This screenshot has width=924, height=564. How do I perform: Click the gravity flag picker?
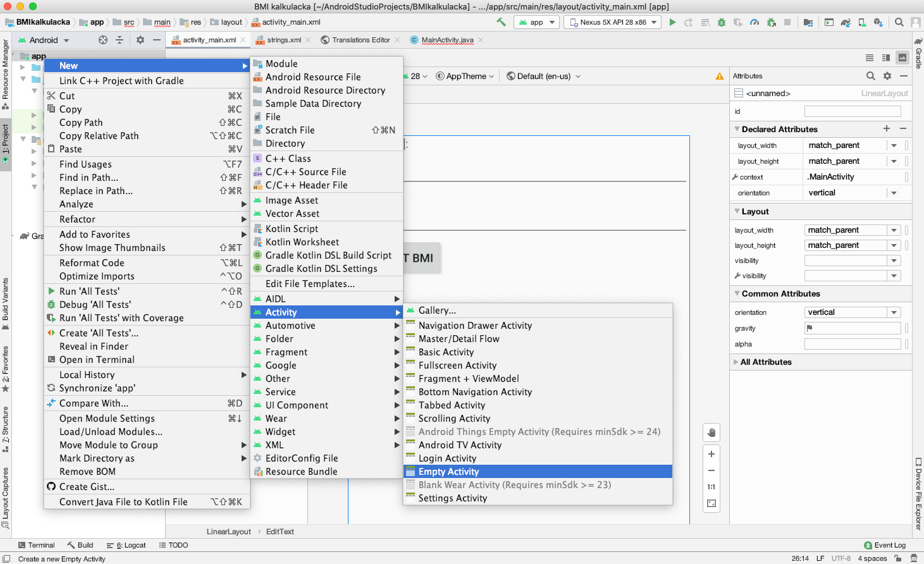click(x=810, y=328)
